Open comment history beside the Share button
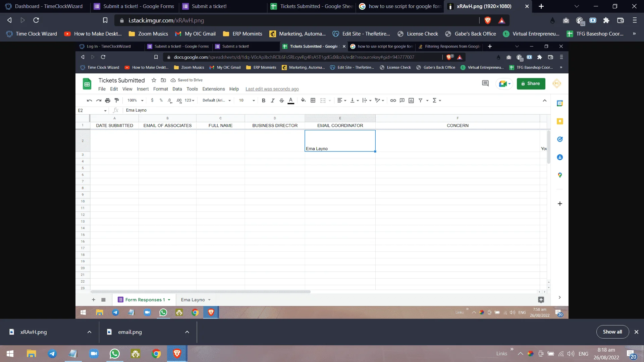Viewport: 644px width, 362px height. 485,83
